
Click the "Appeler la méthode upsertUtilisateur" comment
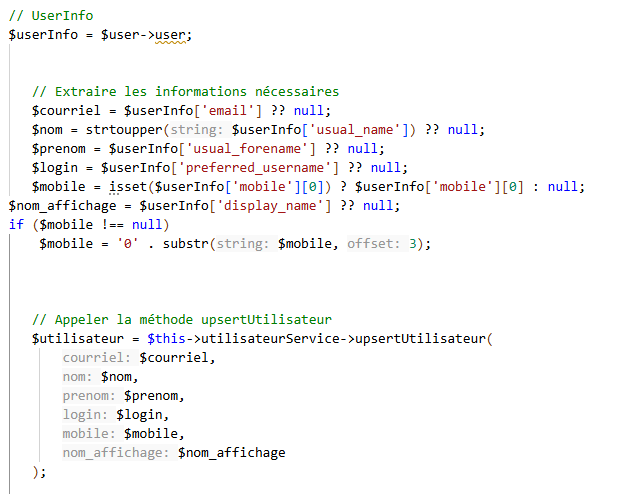click(x=181, y=320)
